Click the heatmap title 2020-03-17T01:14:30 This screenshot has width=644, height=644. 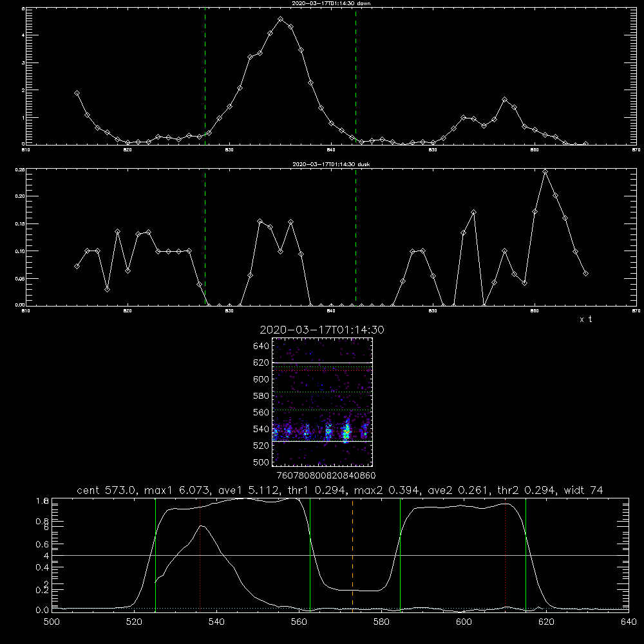click(322, 330)
